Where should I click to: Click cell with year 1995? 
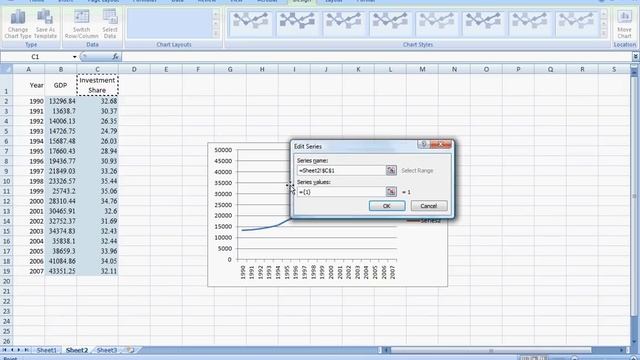point(29,151)
